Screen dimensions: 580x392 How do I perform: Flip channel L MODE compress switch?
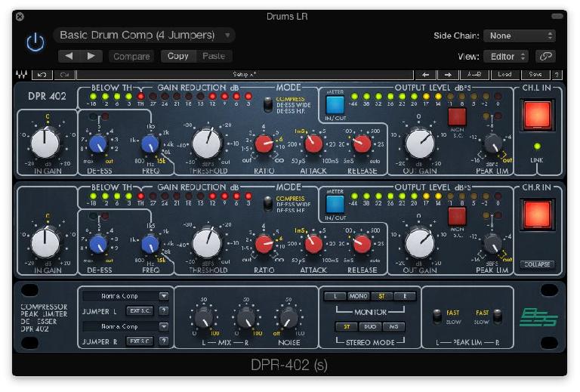click(x=268, y=105)
